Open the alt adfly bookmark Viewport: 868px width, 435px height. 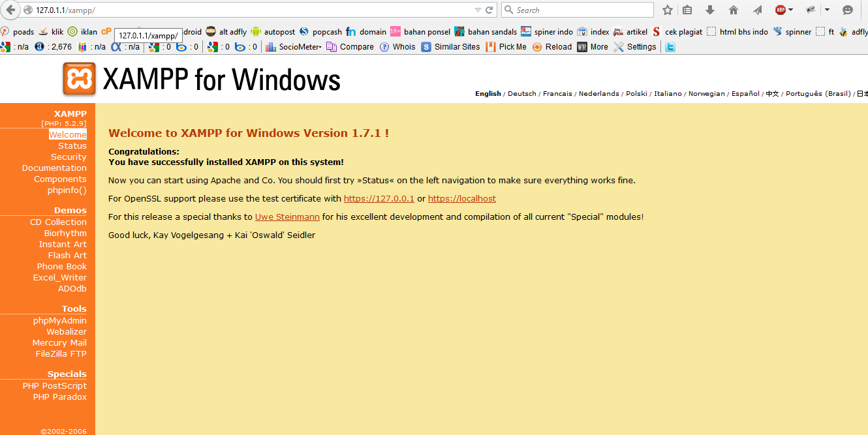coord(226,31)
